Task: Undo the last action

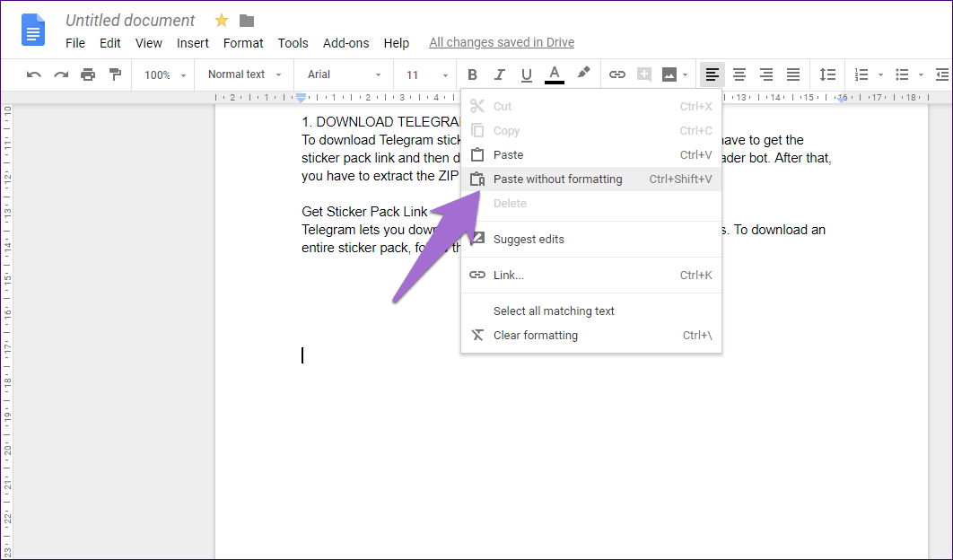Action: (x=34, y=74)
